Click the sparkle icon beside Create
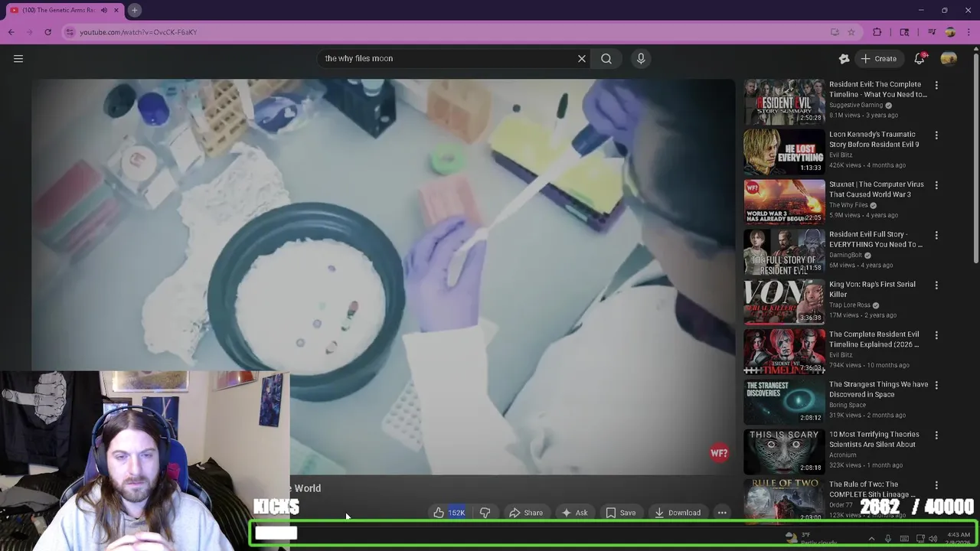 pos(844,58)
